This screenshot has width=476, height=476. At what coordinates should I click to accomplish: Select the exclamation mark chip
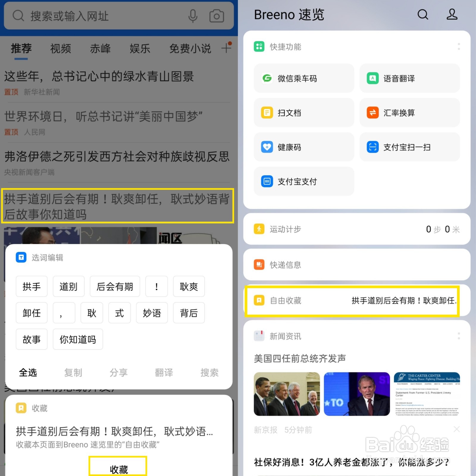pyautogui.click(x=156, y=286)
